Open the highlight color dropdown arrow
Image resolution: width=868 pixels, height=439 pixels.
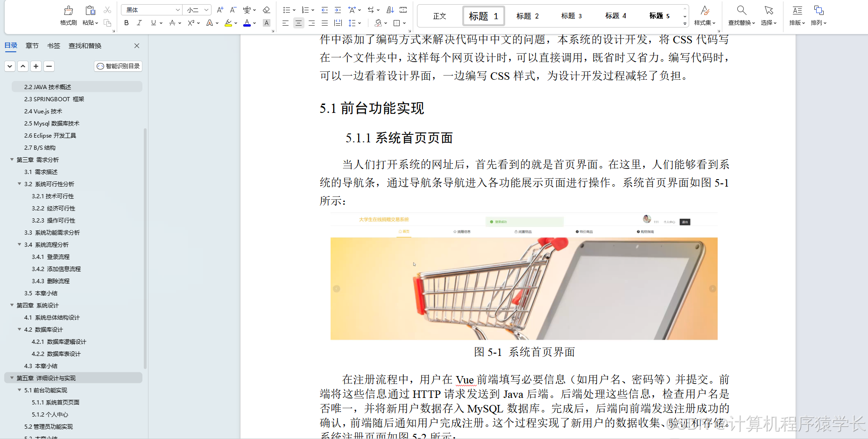(x=236, y=23)
